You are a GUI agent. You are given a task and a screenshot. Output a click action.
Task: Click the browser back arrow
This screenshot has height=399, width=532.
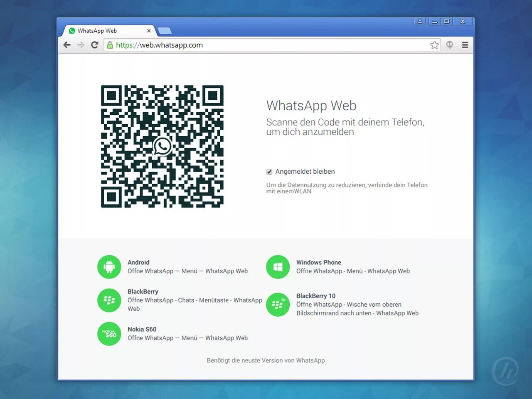point(67,45)
